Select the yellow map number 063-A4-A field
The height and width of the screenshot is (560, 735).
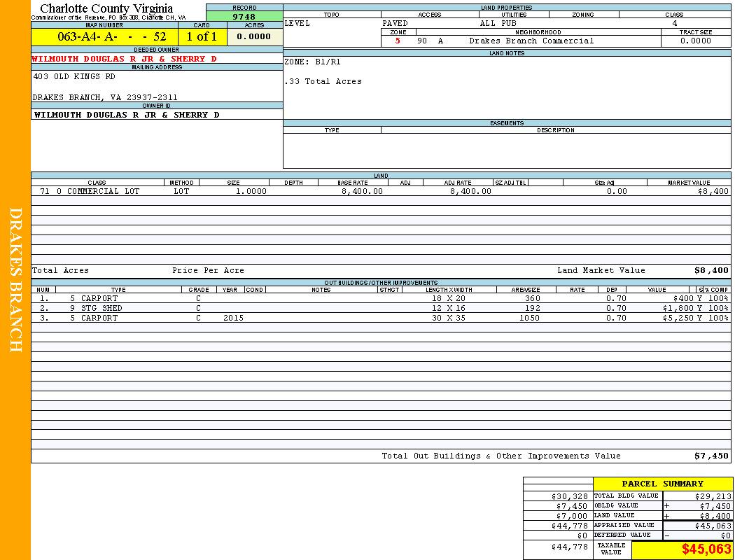click(x=104, y=37)
